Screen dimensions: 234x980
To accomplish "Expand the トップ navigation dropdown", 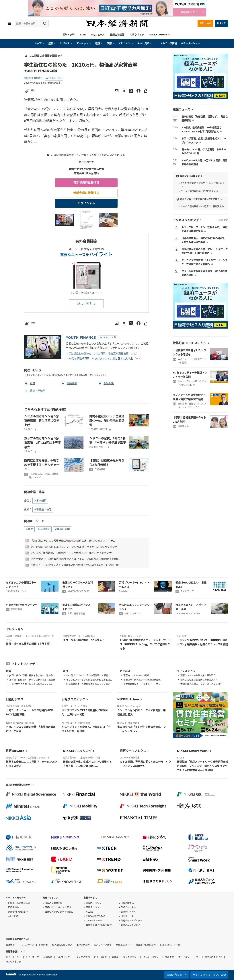I will [39, 43].
